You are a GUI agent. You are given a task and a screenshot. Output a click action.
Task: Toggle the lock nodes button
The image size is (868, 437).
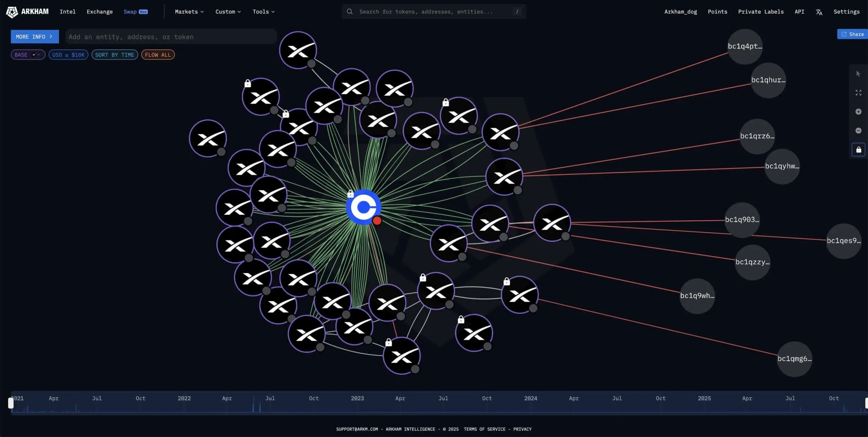[x=858, y=150]
